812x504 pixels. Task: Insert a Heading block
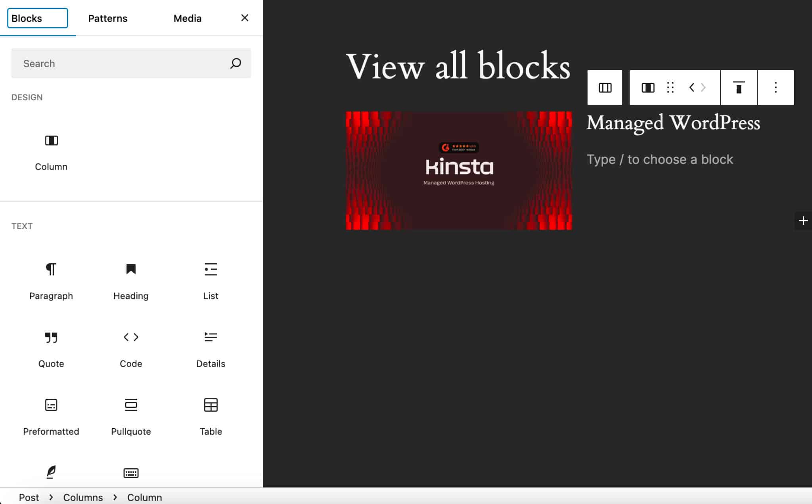[x=131, y=280]
